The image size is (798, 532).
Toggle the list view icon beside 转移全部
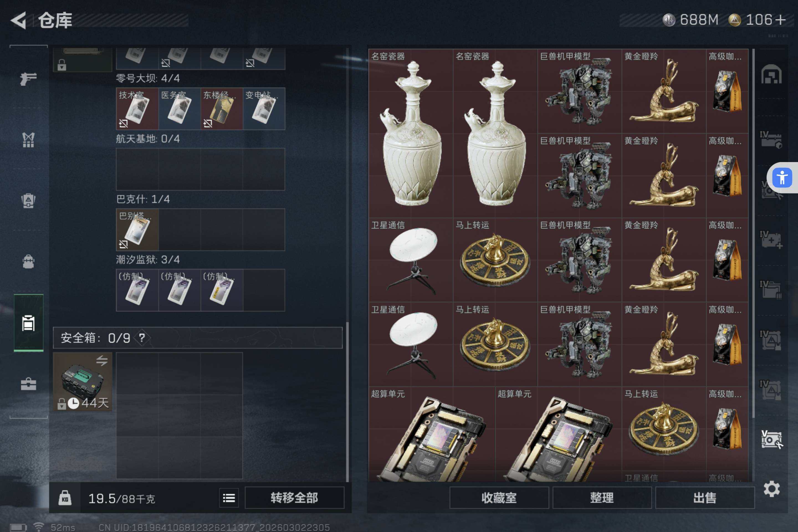pos(229,498)
